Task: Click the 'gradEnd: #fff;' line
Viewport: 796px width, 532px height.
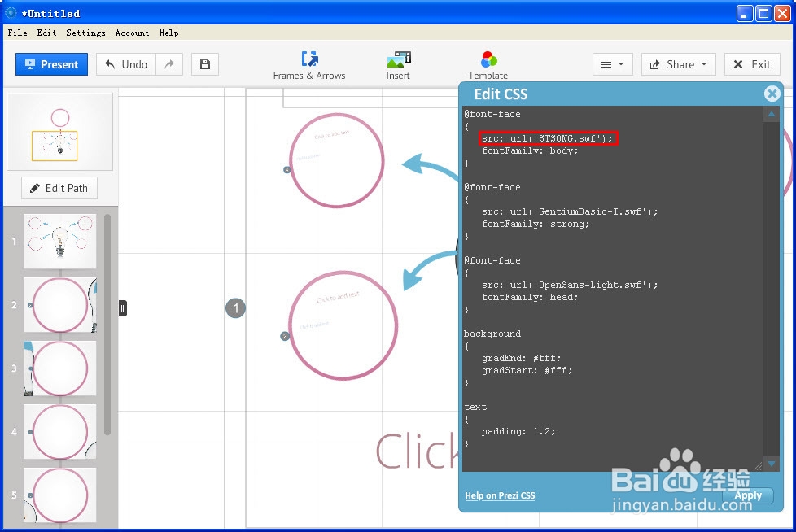Action: click(x=522, y=358)
